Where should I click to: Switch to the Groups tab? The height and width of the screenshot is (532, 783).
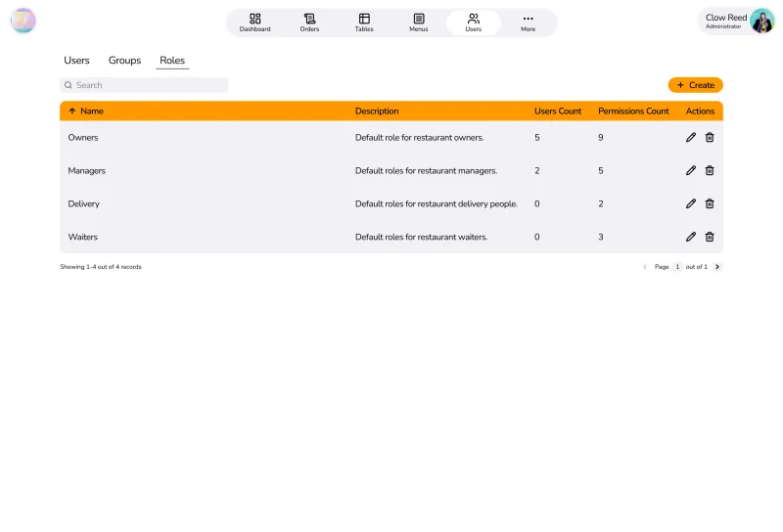[124, 61]
